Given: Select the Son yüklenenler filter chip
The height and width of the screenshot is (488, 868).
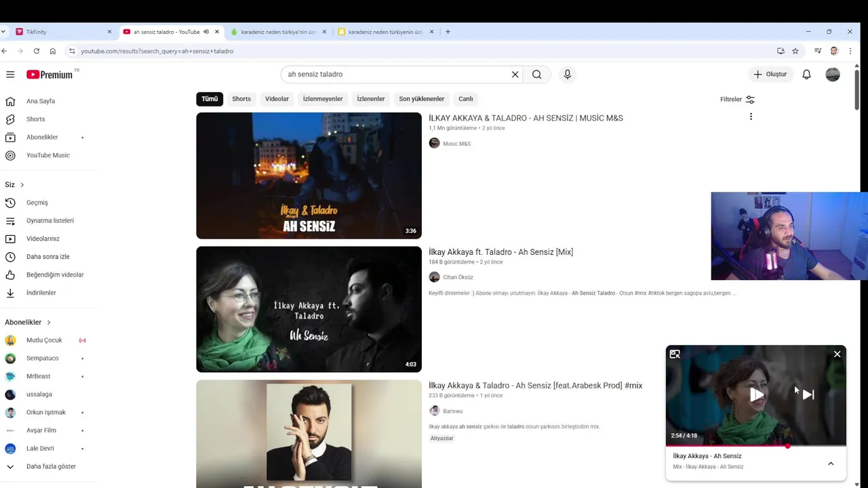Looking at the screenshot, I should (x=422, y=99).
